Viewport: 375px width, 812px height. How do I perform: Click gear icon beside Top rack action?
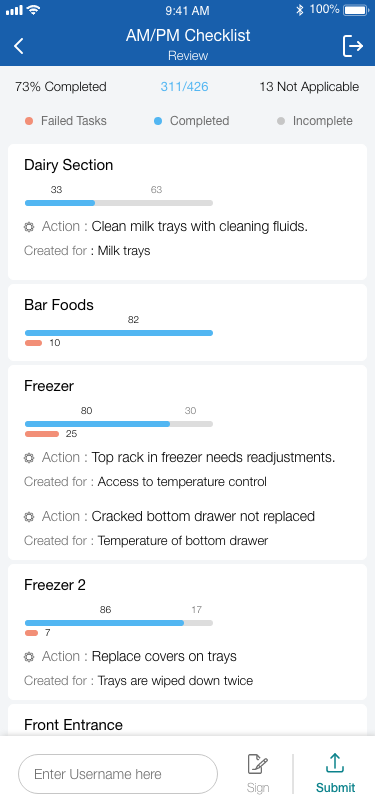tap(29, 458)
